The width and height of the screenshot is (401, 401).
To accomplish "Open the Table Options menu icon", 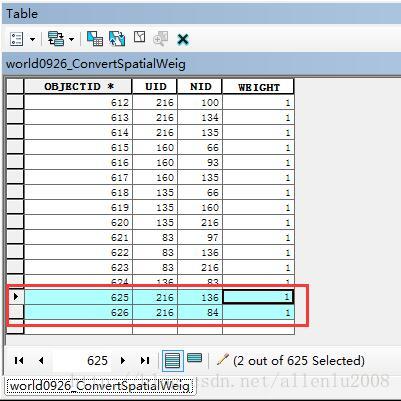I will pos(16,39).
